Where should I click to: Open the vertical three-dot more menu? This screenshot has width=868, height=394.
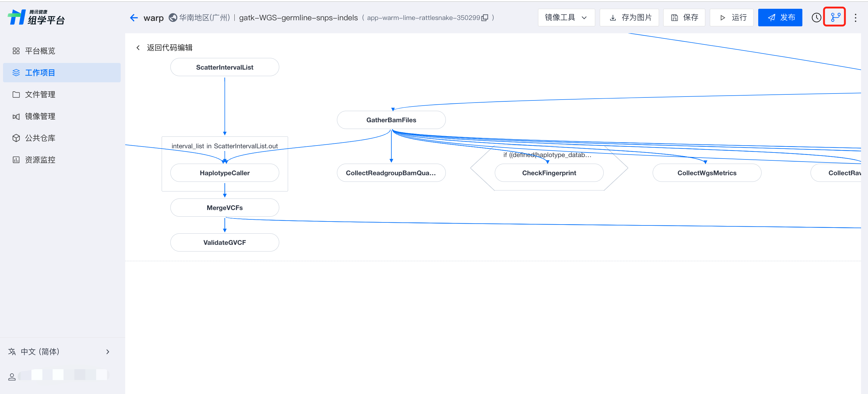click(x=855, y=18)
